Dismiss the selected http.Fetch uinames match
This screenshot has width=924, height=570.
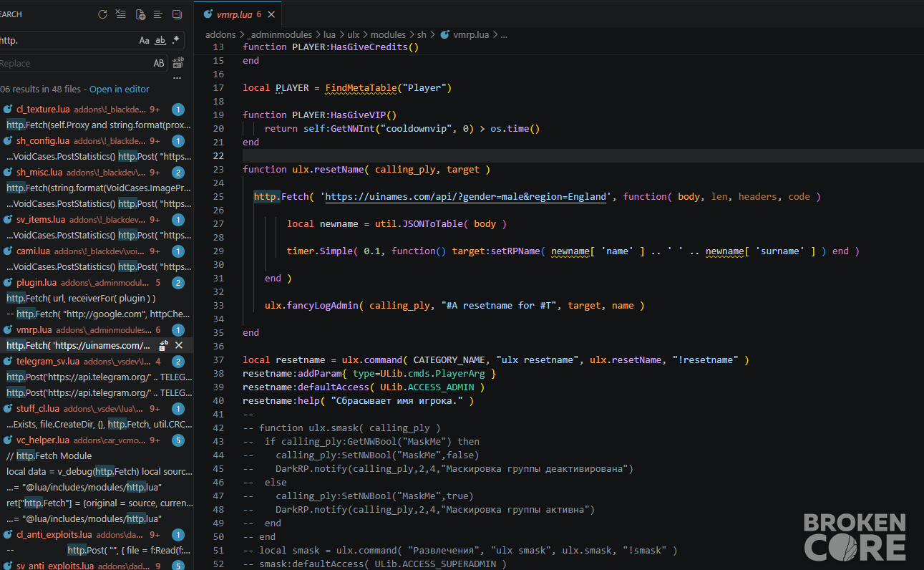point(179,345)
